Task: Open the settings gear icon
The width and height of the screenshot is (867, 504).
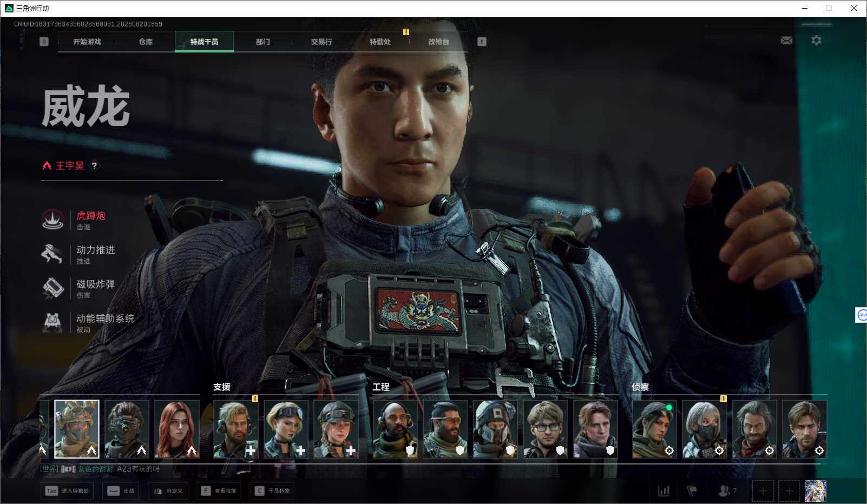Action: pyautogui.click(x=816, y=41)
